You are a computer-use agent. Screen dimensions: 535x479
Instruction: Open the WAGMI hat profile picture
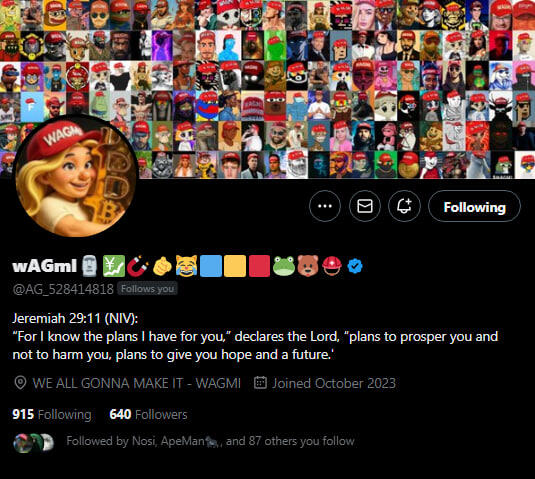click(77, 177)
